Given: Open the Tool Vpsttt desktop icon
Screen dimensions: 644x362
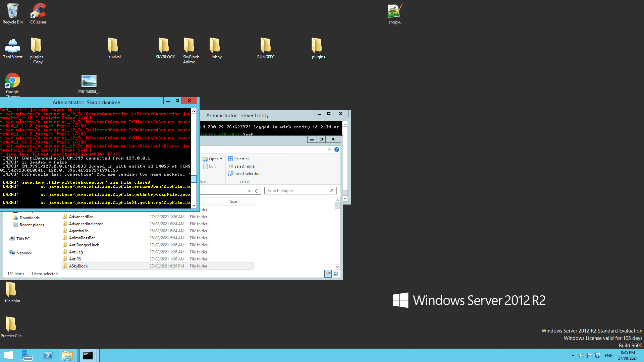Looking at the screenshot, I should point(12,48).
